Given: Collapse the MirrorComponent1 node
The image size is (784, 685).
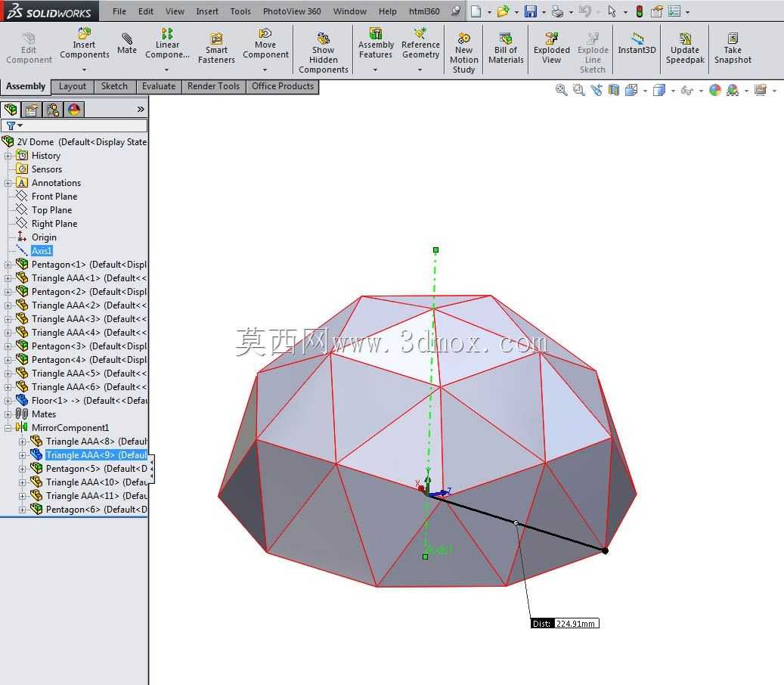Looking at the screenshot, I should click(8, 427).
